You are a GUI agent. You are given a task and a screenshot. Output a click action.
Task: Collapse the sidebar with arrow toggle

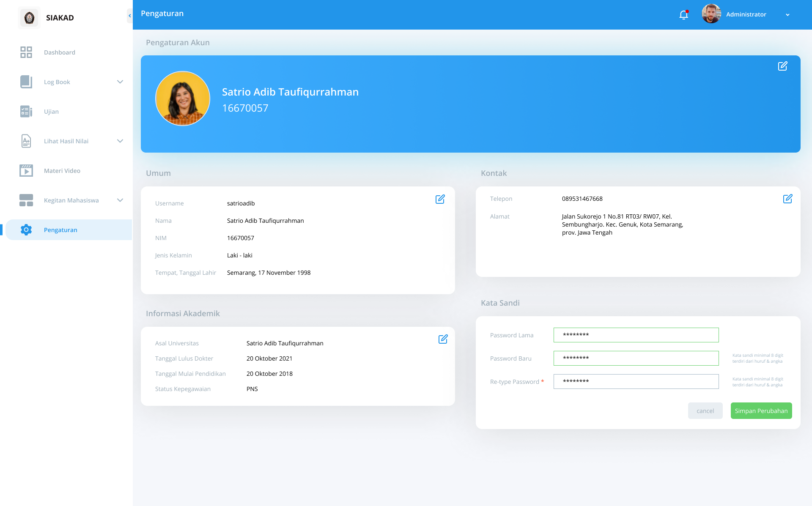pyautogui.click(x=130, y=16)
